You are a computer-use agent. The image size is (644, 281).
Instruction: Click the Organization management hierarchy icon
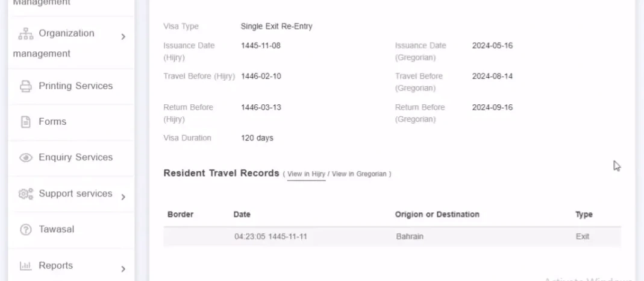[x=26, y=34]
